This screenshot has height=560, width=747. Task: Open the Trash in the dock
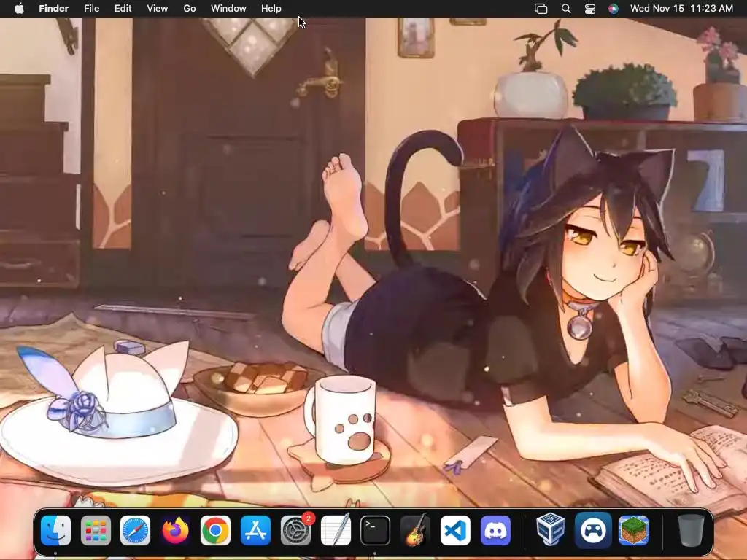click(x=691, y=530)
